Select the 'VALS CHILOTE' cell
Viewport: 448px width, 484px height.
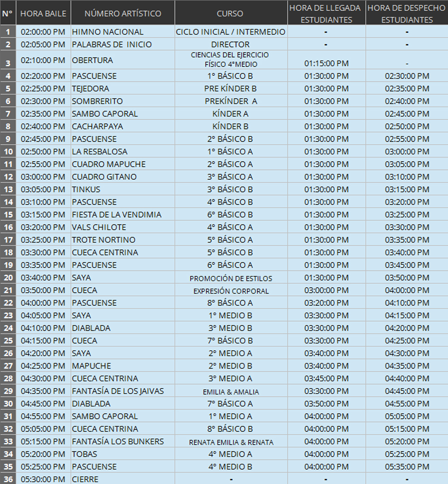[x=123, y=227]
